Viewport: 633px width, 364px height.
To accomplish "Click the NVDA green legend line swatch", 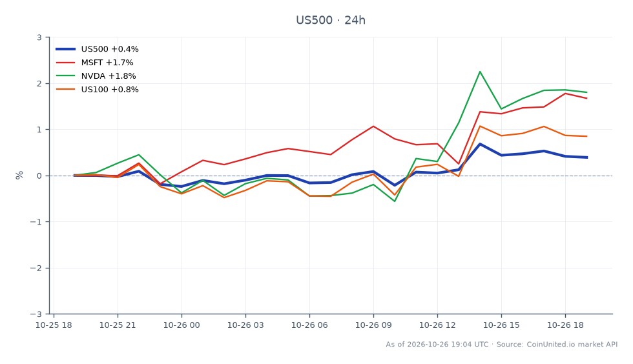I will (x=65, y=76).
